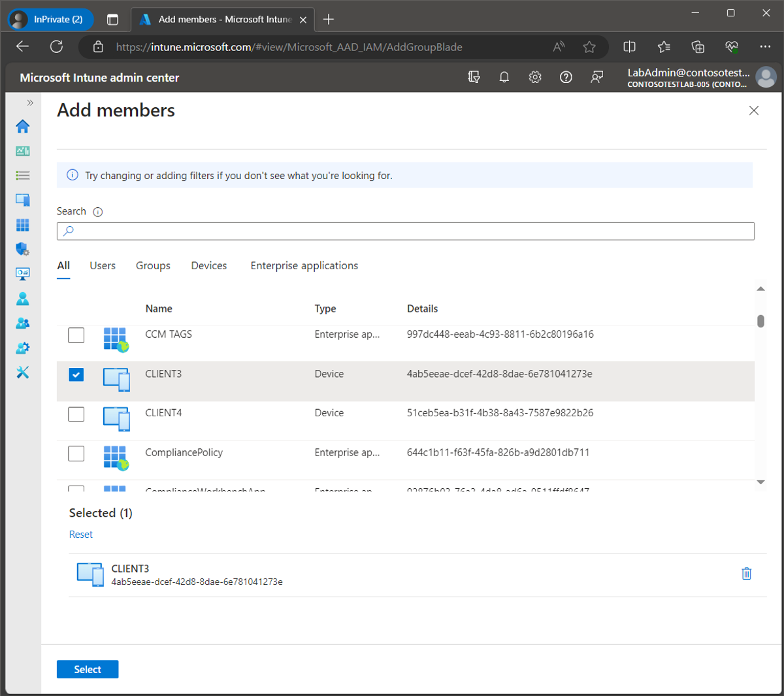Open Browser essentials heart icon
784x696 pixels.
coord(732,46)
